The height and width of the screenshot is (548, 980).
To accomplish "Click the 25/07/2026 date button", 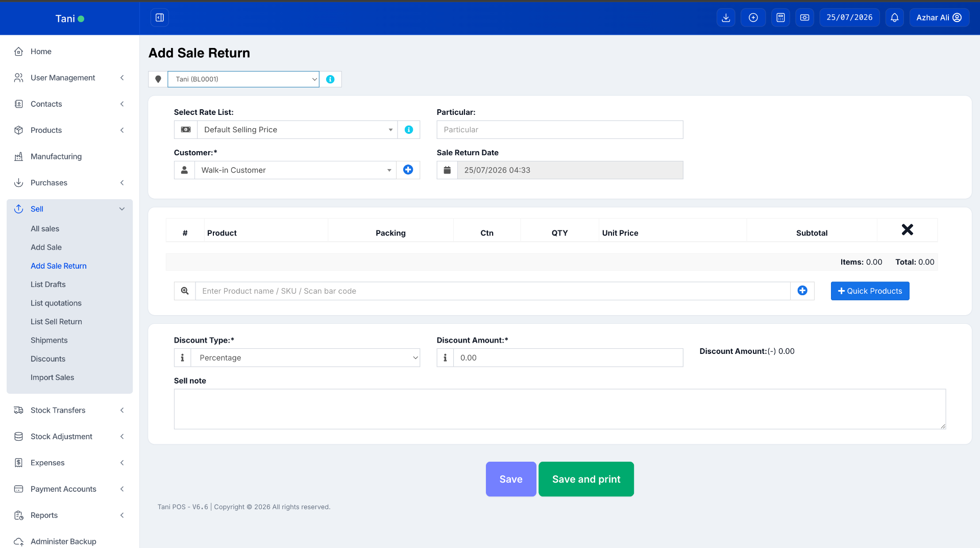I will pos(849,18).
